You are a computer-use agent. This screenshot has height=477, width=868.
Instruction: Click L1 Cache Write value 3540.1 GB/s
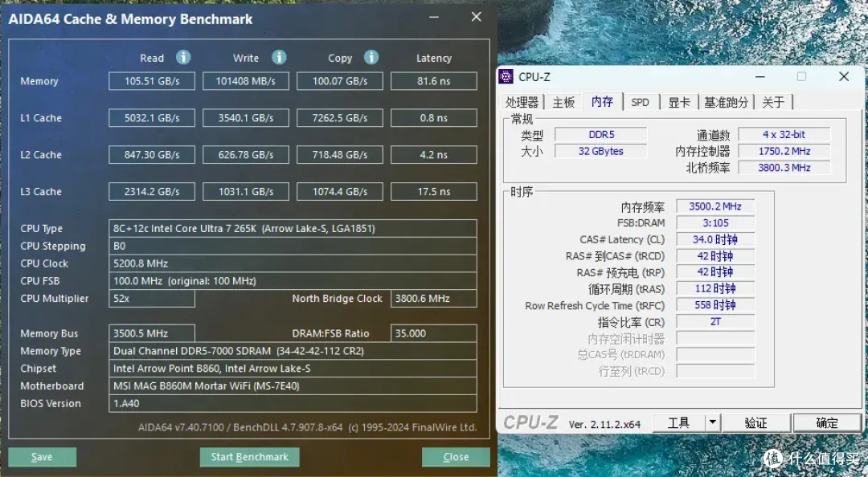tap(246, 118)
